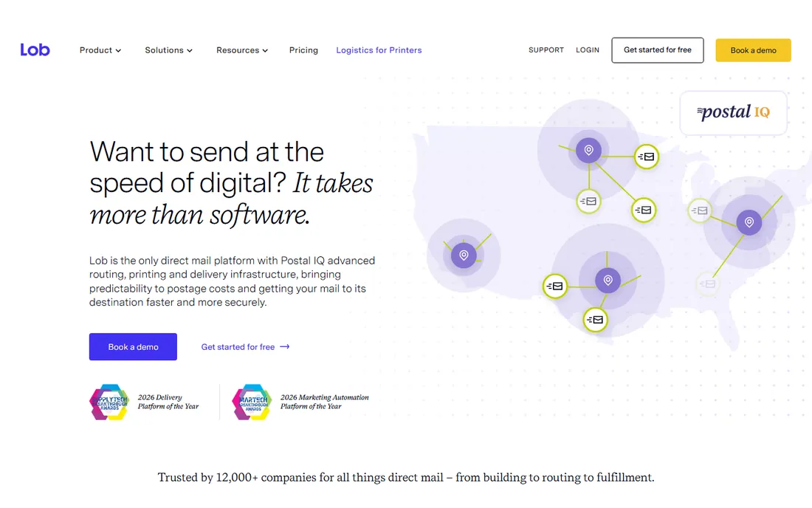Click the east coast location pin on map

click(x=749, y=222)
